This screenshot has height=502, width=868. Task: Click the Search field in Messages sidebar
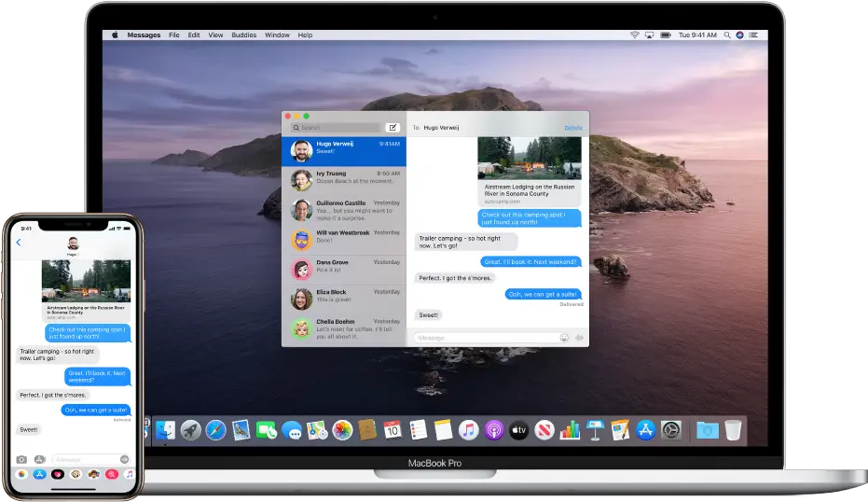pyautogui.click(x=338, y=128)
